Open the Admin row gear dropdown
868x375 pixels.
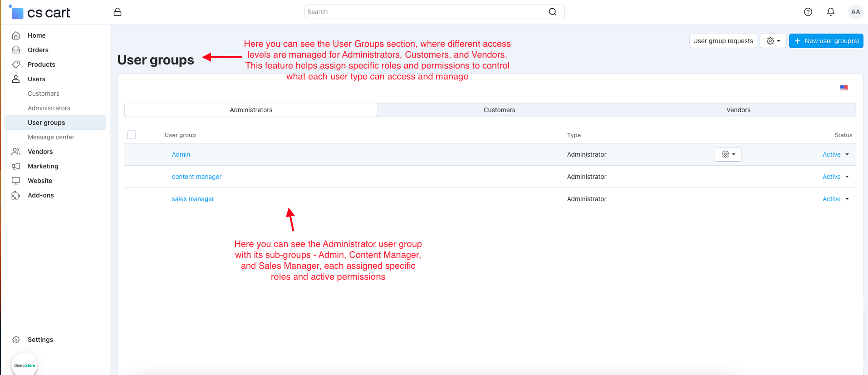point(728,154)
